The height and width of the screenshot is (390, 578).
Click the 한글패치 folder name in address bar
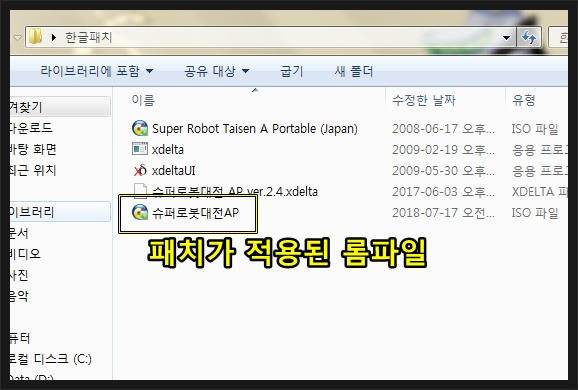coord(88,37)
